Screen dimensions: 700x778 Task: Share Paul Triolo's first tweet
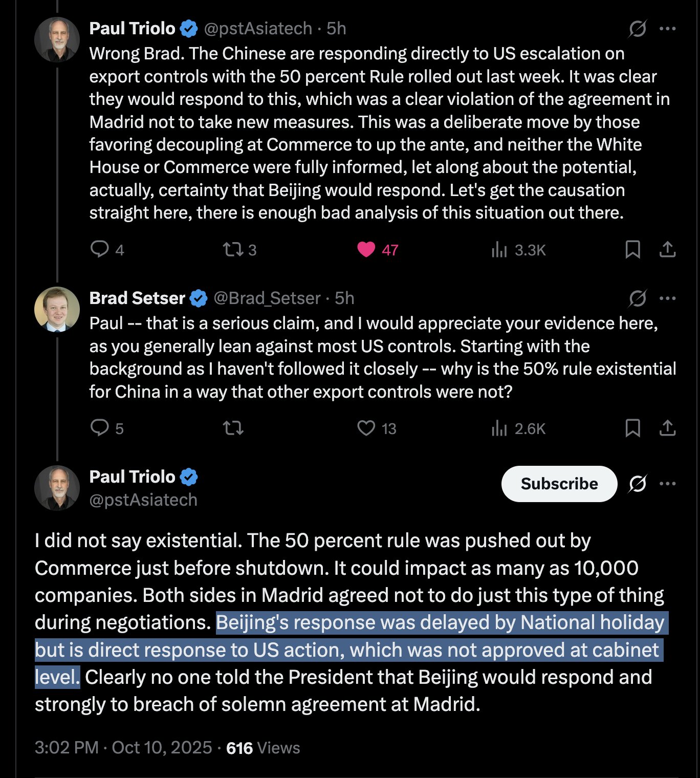click(667, 249)
